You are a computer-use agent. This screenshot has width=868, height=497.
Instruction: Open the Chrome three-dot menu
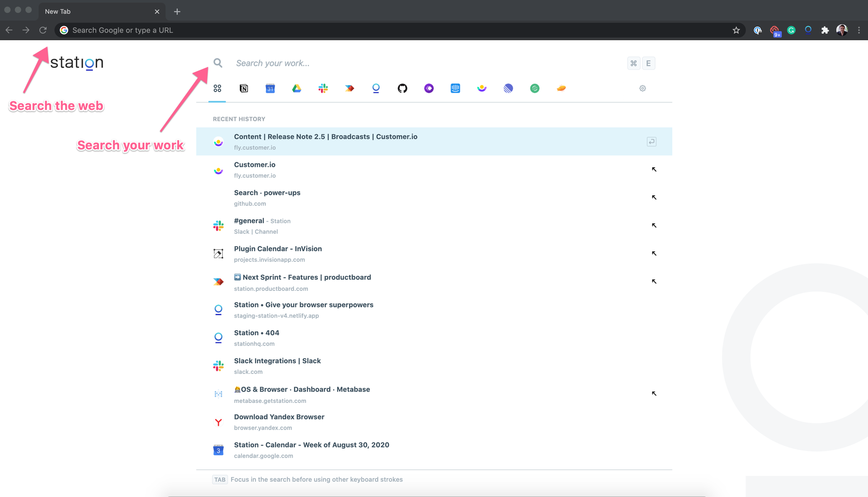click(859, 30)
